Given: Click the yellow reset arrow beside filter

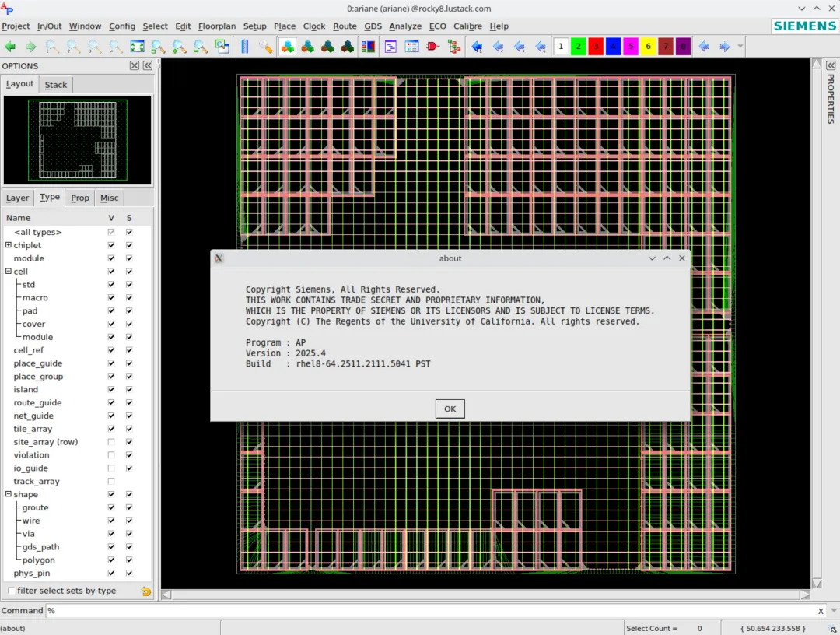Looking at the screenshot, I should 145,591.
